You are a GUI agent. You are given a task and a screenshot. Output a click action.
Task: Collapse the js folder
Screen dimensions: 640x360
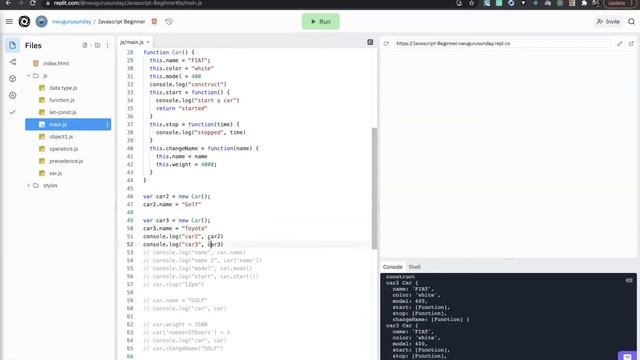pos(29,76)
